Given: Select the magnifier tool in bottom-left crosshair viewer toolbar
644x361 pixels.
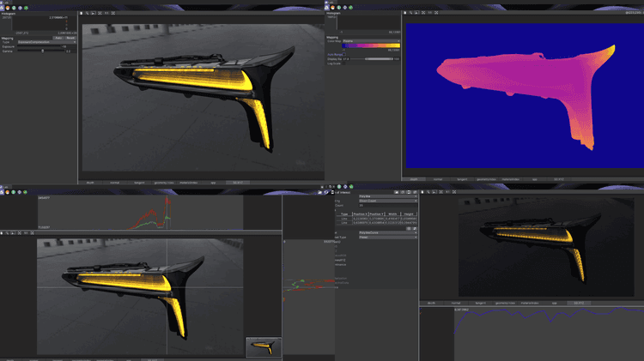Looking at the screenshot, I should (8, 233).
